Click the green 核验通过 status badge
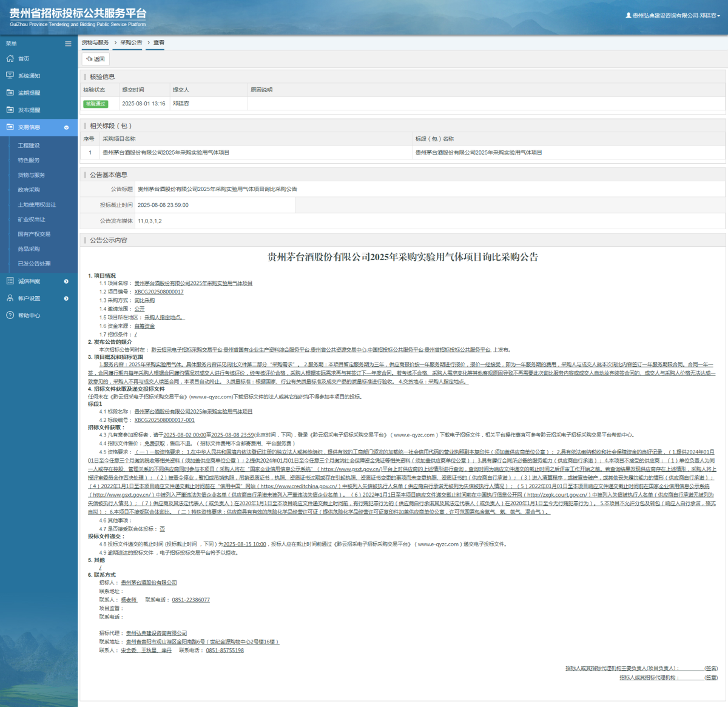This screenshot has width=728, height=707. tap(95, 104)
